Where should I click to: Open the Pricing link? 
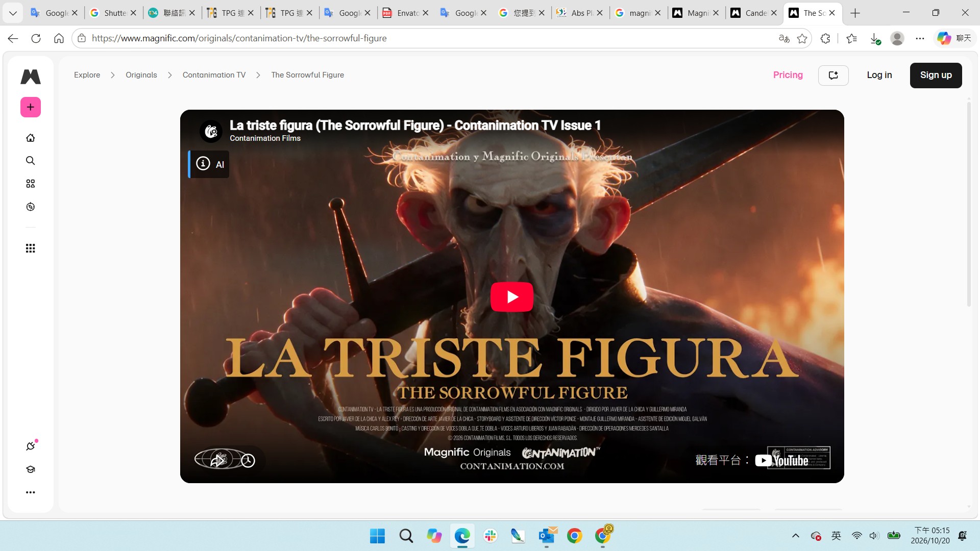(x=788, y=75)
